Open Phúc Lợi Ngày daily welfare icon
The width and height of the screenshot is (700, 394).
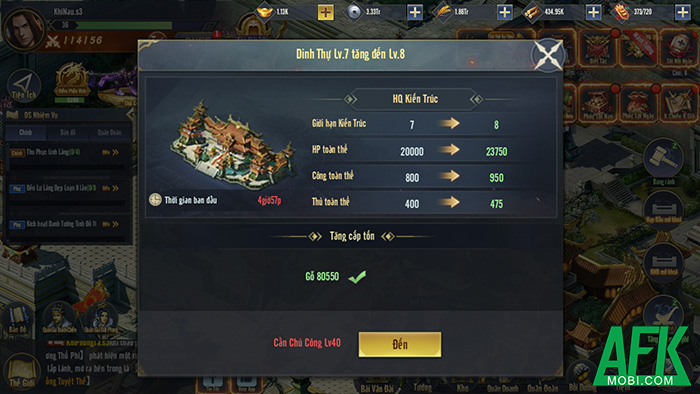pyautogui.click(x=638, y=104)
